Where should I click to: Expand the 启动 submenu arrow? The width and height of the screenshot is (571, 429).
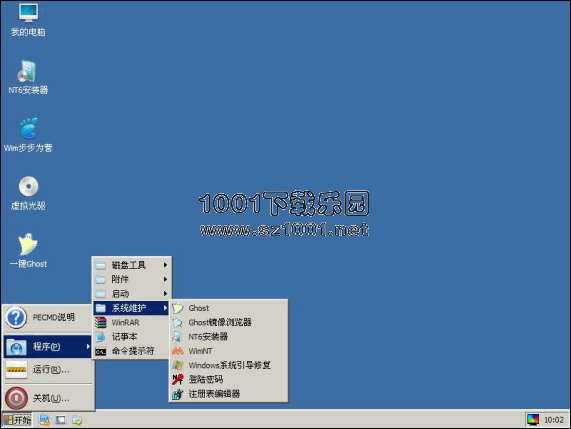click(x=165, y=294)
